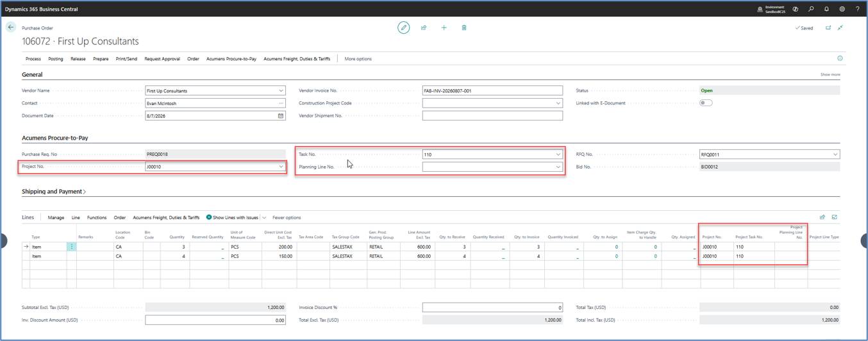
Task: Open RFQ No. RFQ0011 dropdown
Action: (x=835, y=154)
